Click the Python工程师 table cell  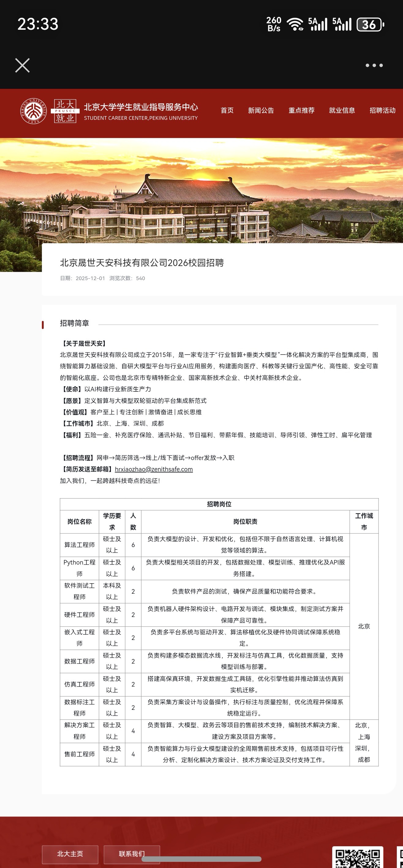tap(79, 568)
